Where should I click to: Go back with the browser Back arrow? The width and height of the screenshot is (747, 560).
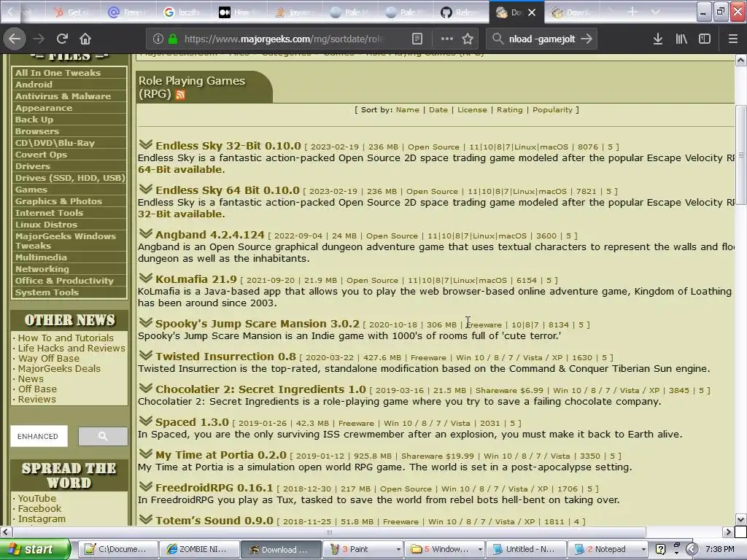[15, 39]
